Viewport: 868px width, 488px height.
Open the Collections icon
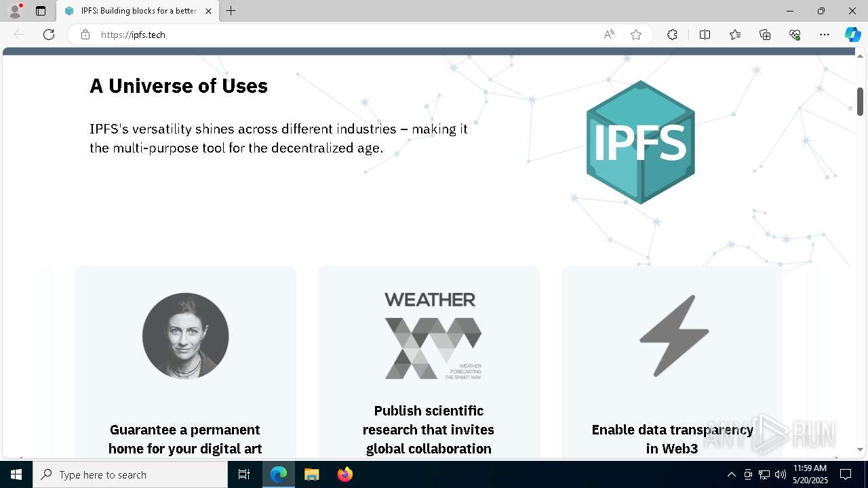click(x=765, y=35)
